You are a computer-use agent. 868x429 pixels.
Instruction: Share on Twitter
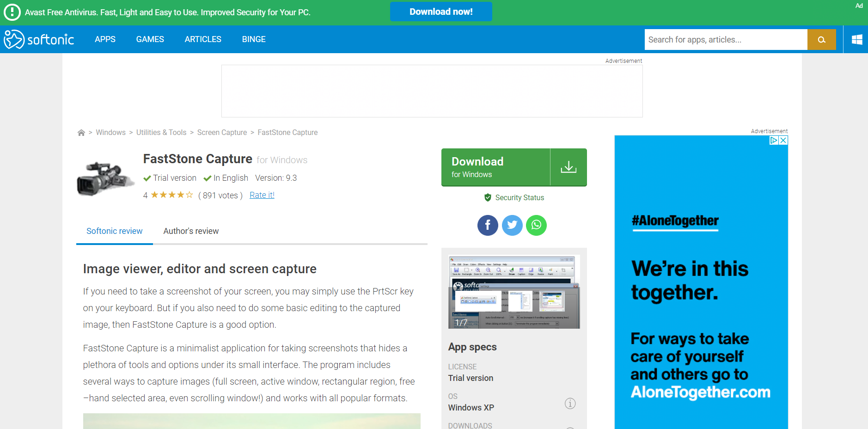click(512, 225)
